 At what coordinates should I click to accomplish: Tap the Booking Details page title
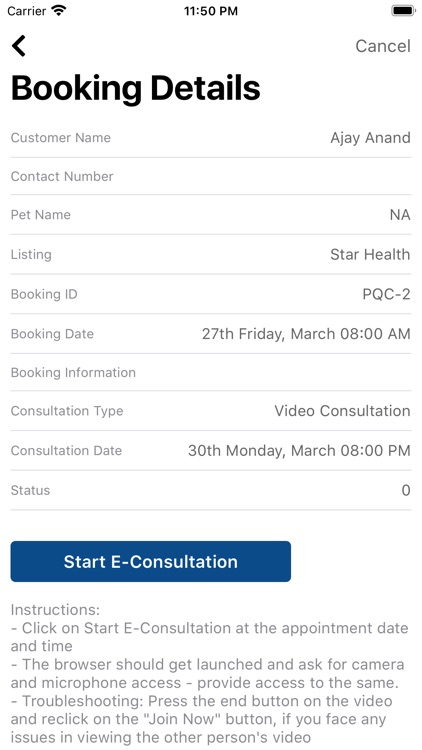pyautogui.click(x=136, y=88)
